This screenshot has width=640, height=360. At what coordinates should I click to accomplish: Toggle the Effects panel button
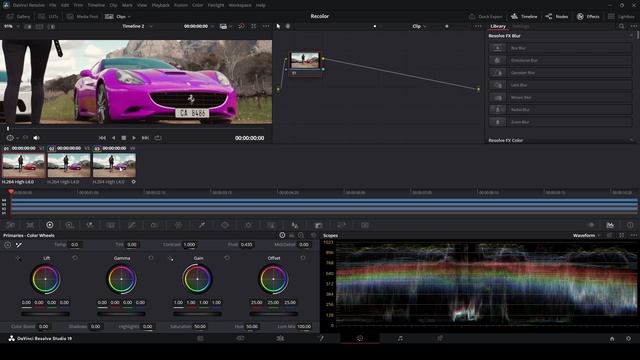tap(588, 17)
